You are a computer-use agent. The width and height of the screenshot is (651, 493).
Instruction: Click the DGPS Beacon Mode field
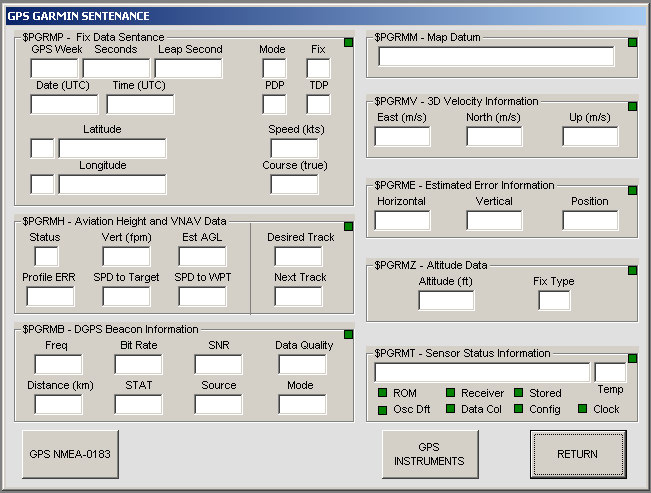[302, 404]
